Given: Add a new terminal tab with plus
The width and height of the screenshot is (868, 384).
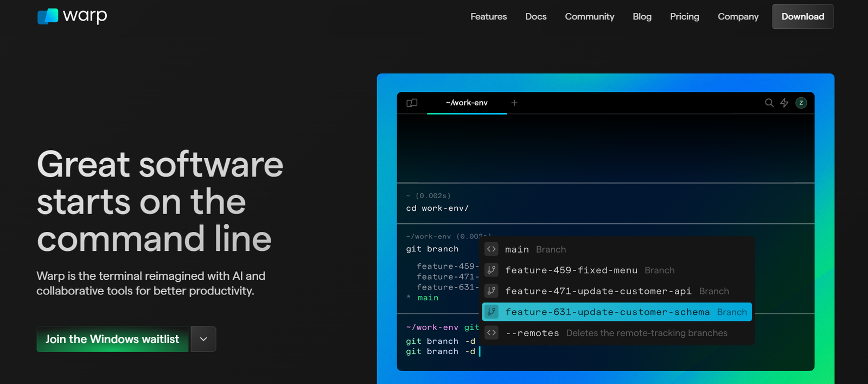Looking at the screenshot, I should 514,103.
